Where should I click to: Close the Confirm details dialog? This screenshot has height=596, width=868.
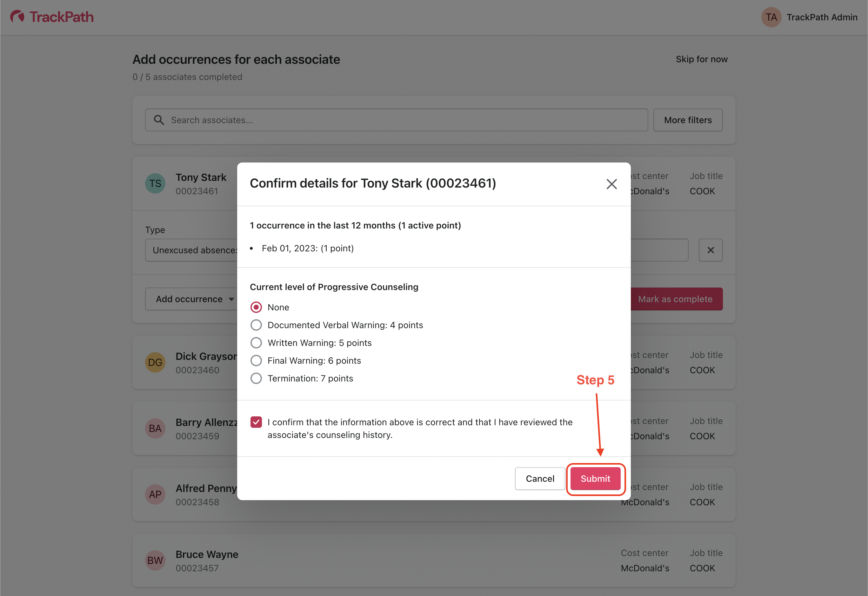pyautogui.click(x=611, y=184)
